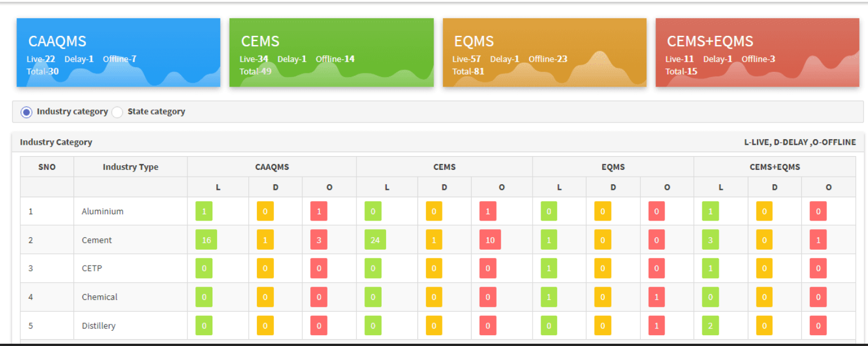
Task: Click Cement CEMS+EQMS offline badge showing 1
Action: [818, 240]
